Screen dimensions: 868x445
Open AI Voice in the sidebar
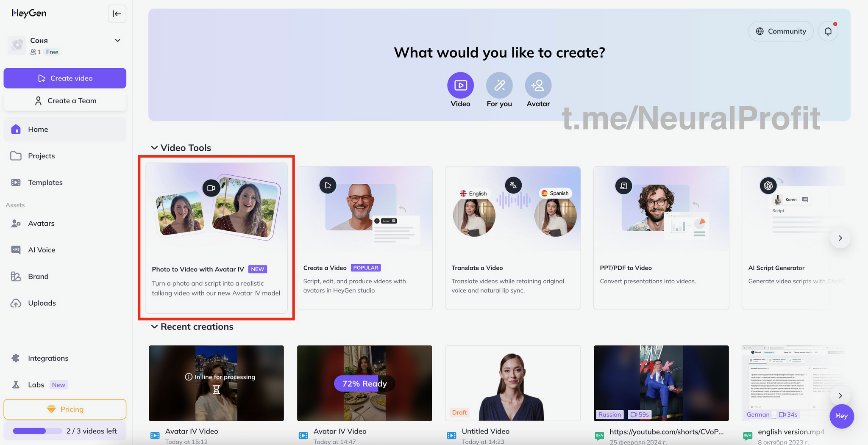pyautogui.click(x=65, y=250)
